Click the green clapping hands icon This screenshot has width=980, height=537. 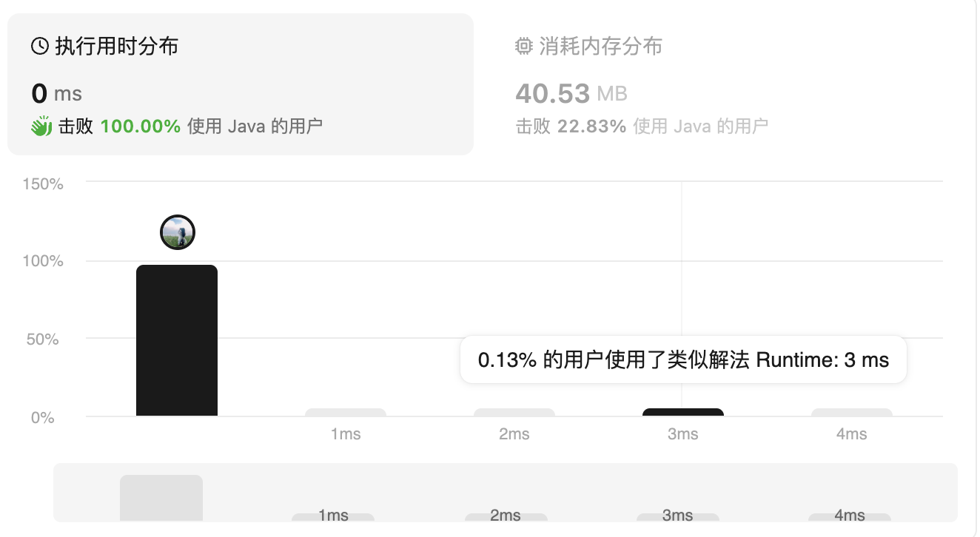click(x=42, y=126)
